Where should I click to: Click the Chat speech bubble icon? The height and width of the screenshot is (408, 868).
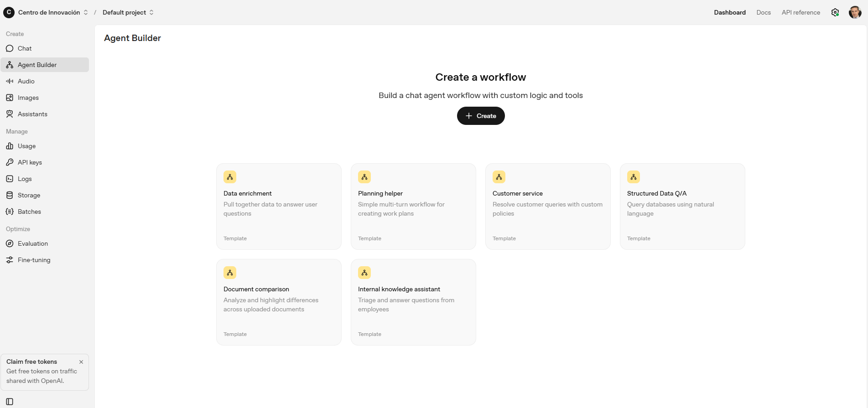10,48
